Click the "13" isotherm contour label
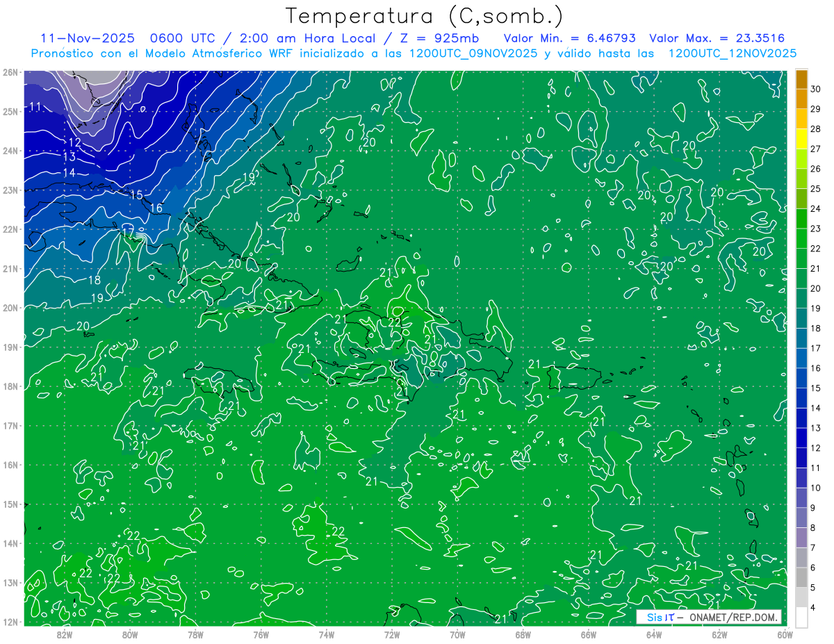This screenshot has width=834, height=644. pyautogui.click(x=69, y=157)
